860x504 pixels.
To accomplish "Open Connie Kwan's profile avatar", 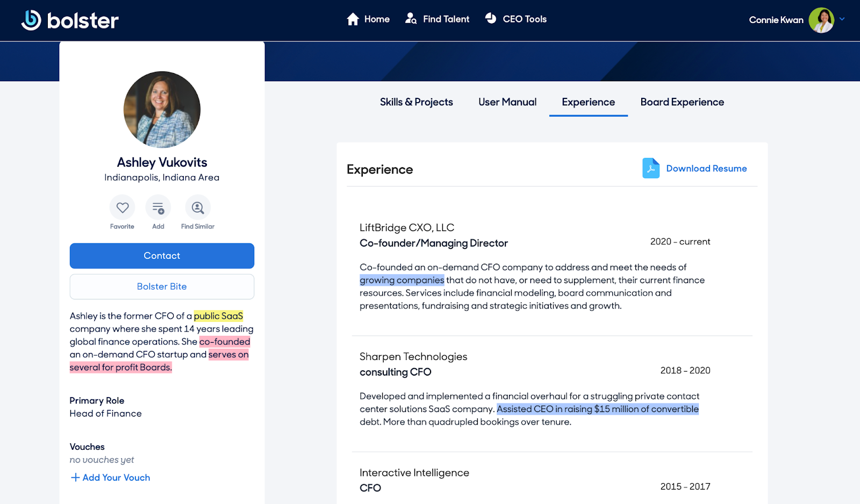I will (821, 20).
